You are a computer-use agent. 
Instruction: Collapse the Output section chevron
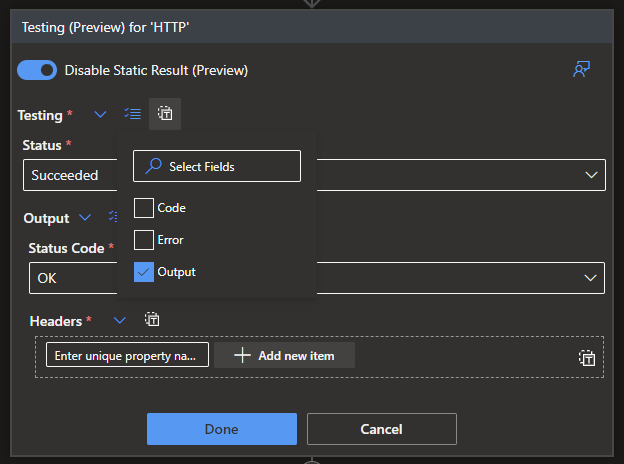click(85, 218)
